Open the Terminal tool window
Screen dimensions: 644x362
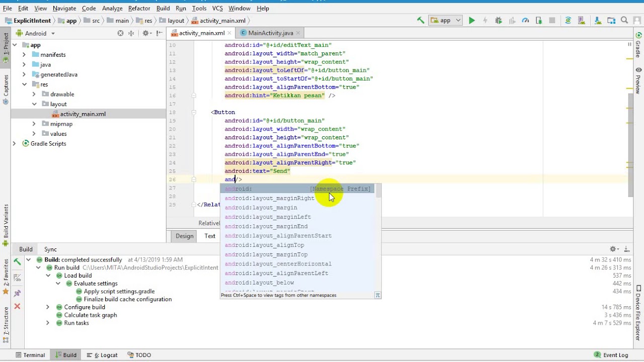[x=30, y=355]
